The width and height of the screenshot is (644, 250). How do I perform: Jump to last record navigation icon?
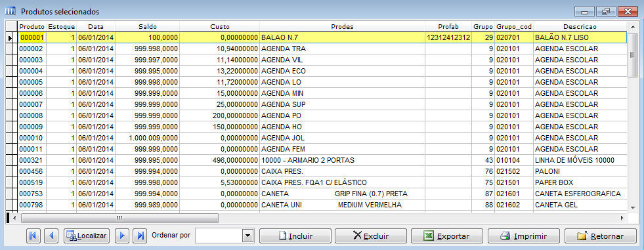tap(140, 236)
